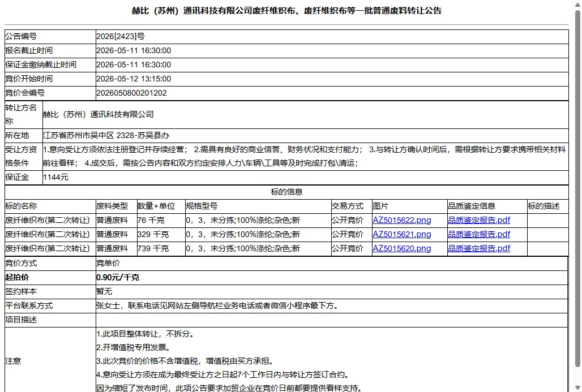Image resolution: width=582 pixels, height=392 pixels.
Task: Click the 规格型号 column header
Action: (x=202, y=206)
